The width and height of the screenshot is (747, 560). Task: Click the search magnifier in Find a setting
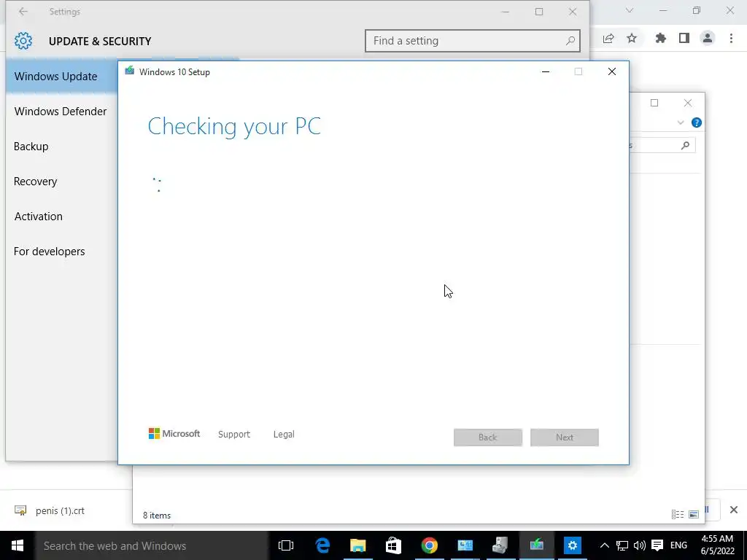[x=570, y=41]
